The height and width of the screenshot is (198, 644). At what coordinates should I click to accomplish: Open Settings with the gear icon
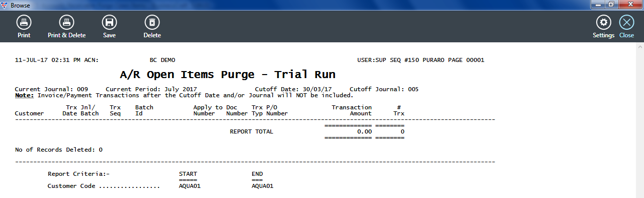[603, 27]
